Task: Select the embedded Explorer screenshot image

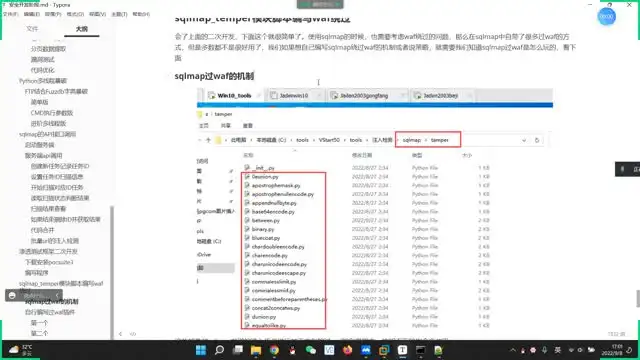Action: [375, 209]
